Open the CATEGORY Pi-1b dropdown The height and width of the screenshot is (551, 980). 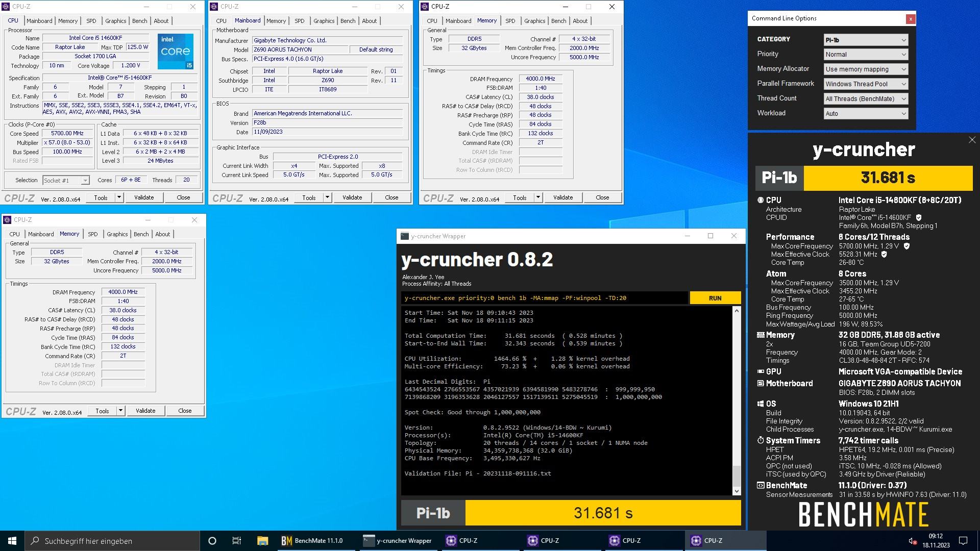click(x=866, y=40)
